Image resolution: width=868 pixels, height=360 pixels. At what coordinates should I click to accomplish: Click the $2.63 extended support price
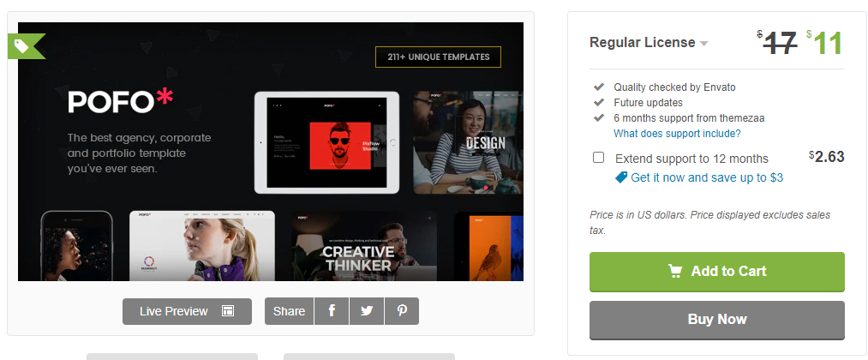tap(827, 157)
